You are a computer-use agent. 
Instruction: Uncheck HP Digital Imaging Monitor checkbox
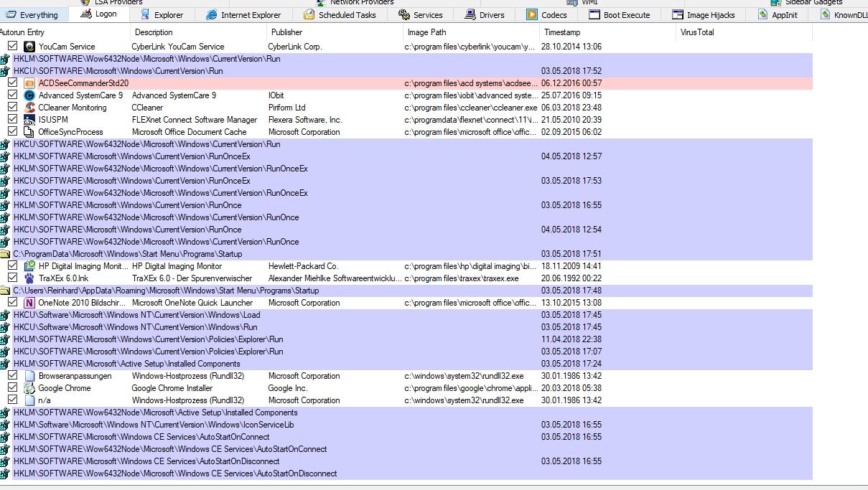[x=13, y=266]
